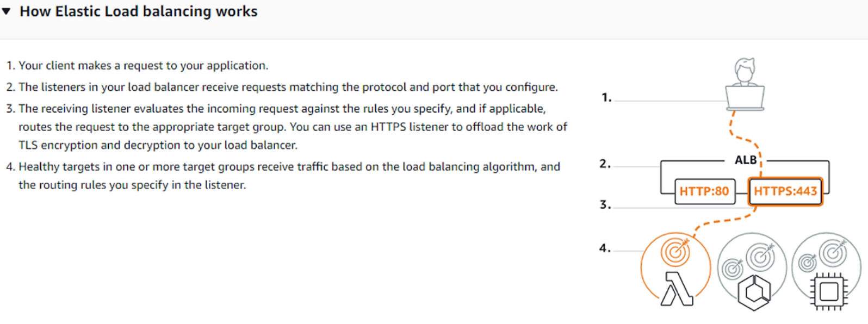Select the highlighted HTTPS:443 listener box
The image size is (868, 324).
pos(785,191)
